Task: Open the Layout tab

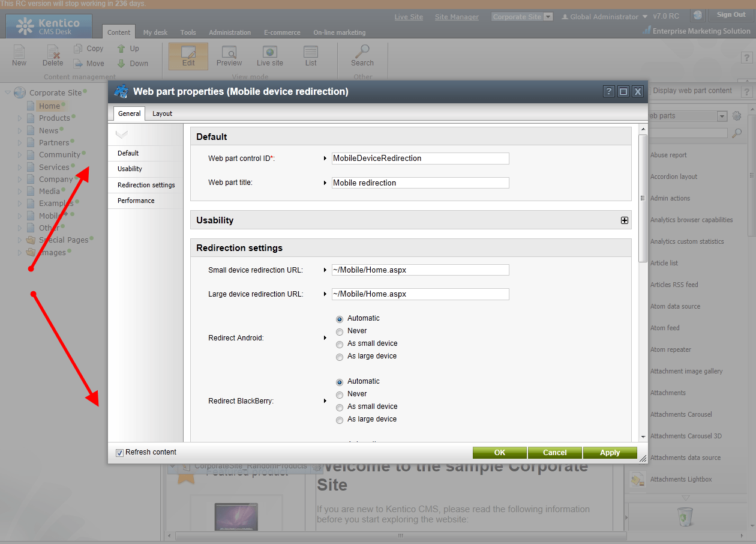Action: click(162, 113)
